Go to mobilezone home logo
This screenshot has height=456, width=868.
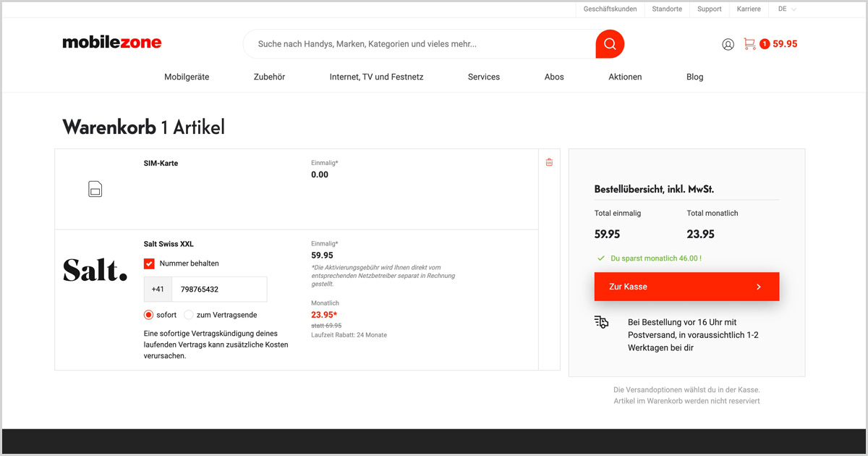[x=112, y=43]
